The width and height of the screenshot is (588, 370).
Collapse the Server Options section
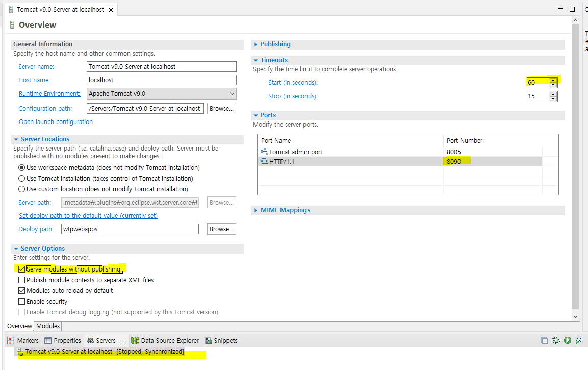tap(16, 249)
